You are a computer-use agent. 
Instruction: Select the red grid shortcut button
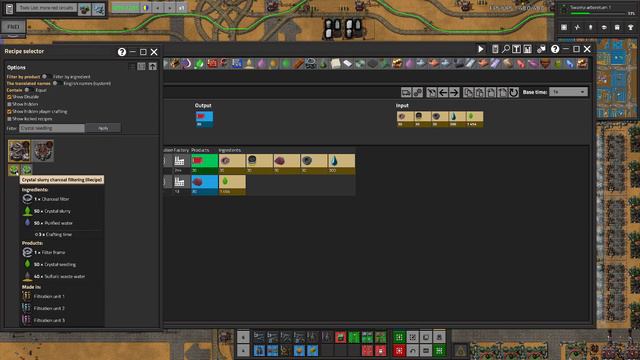pyautogui.click(x=399, y=351)
